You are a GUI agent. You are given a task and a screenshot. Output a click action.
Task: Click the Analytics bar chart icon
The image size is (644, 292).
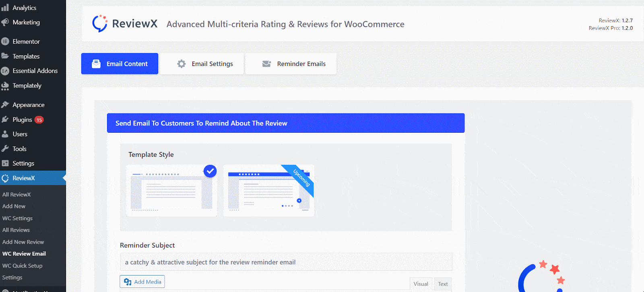5,8
